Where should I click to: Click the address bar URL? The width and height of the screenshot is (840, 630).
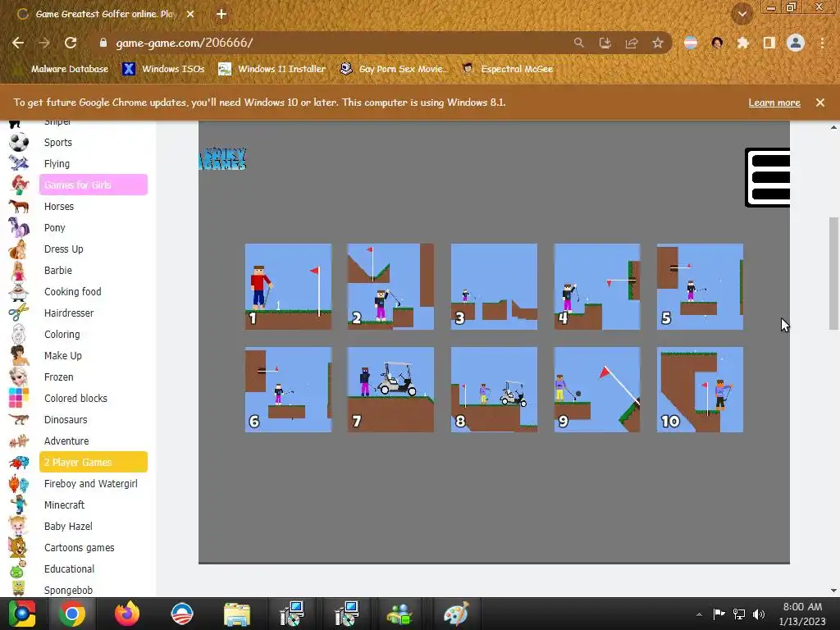tap(185, 43)
